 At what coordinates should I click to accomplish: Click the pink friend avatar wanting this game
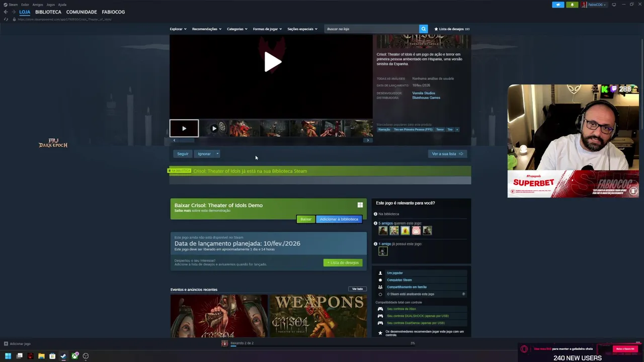click(x=416, y=230)
